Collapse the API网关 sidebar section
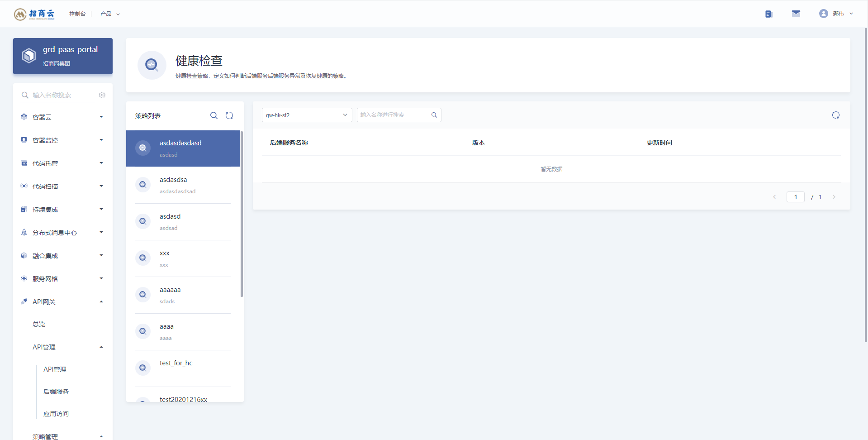The width and height of the screenshot is (868, 440). tap(62, 301)
